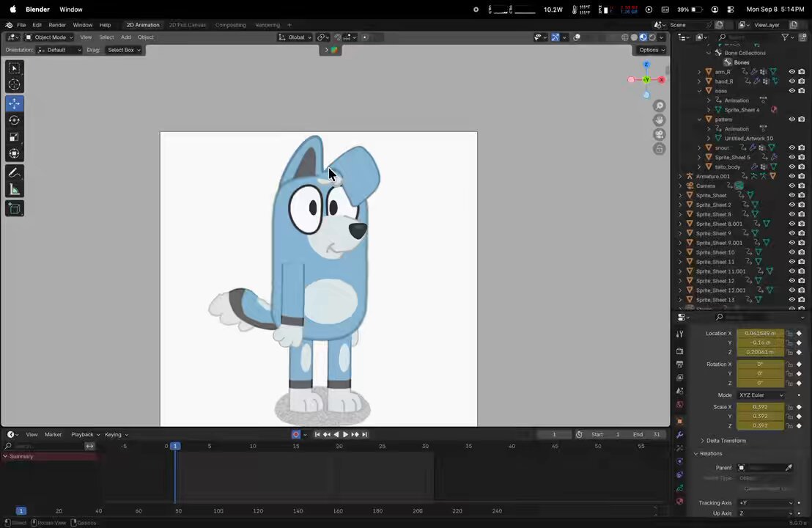The height and width of the screenshot is (528, 812).
Task: Disable render for Armature.001 camera icon
Action: point(802,176)
